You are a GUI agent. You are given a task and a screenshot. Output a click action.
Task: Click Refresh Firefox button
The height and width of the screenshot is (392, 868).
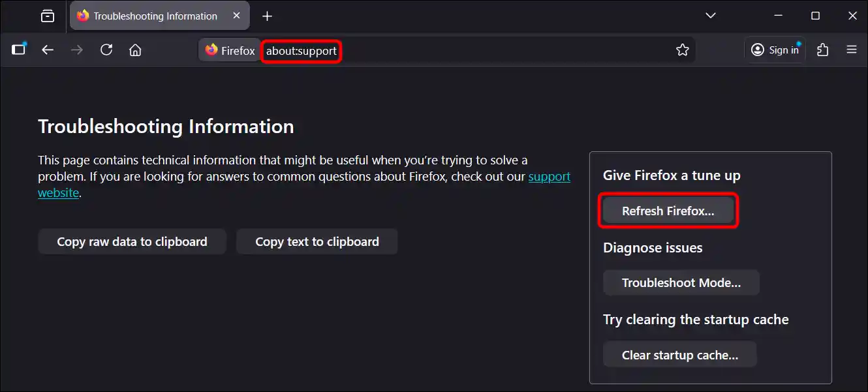[668, 211]
